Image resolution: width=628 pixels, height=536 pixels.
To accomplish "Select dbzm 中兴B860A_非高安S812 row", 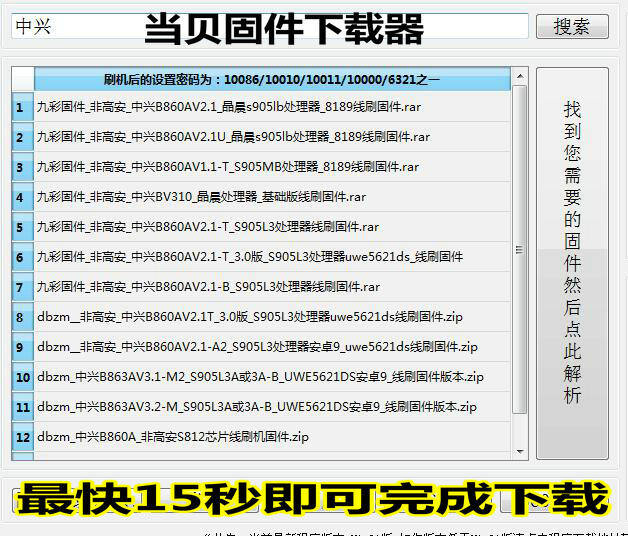I will tap(272, 437).
